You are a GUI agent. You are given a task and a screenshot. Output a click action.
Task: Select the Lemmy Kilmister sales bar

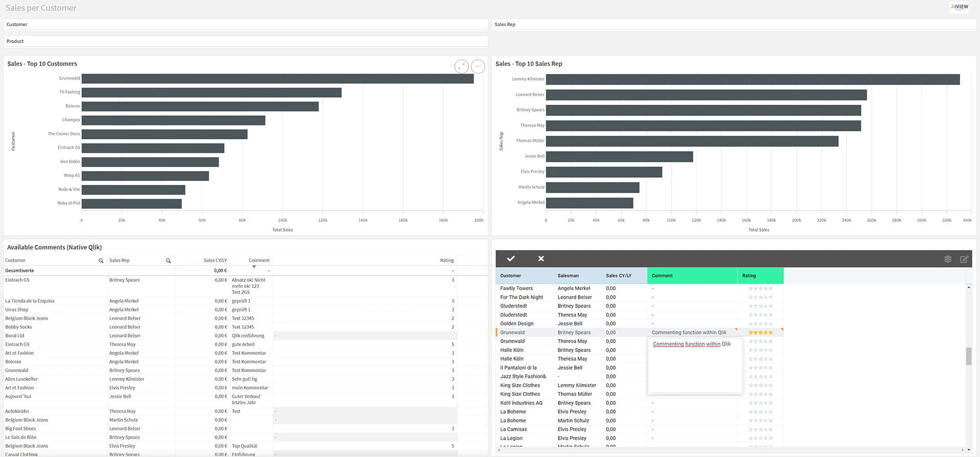point(752,80)
